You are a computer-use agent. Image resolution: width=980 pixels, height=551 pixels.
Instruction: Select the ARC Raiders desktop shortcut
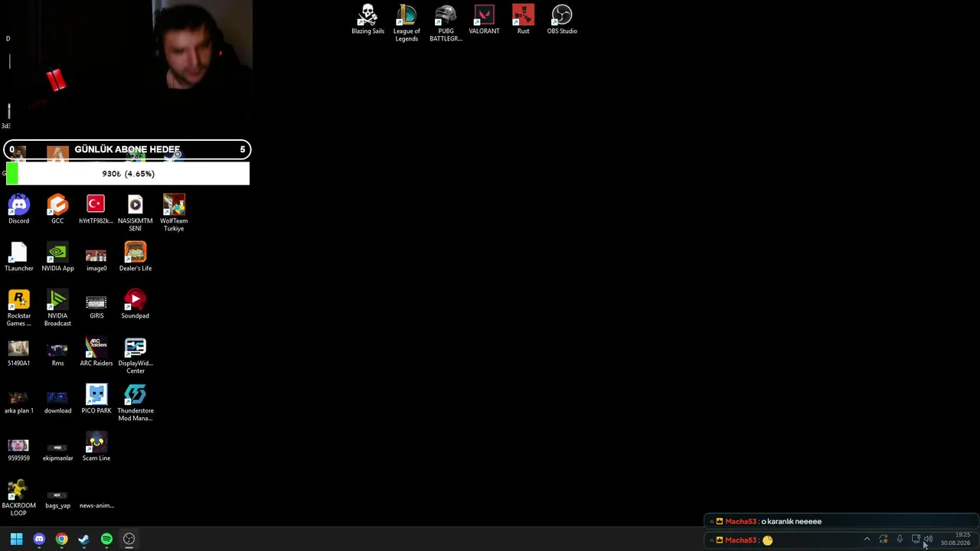pos(96,352)
